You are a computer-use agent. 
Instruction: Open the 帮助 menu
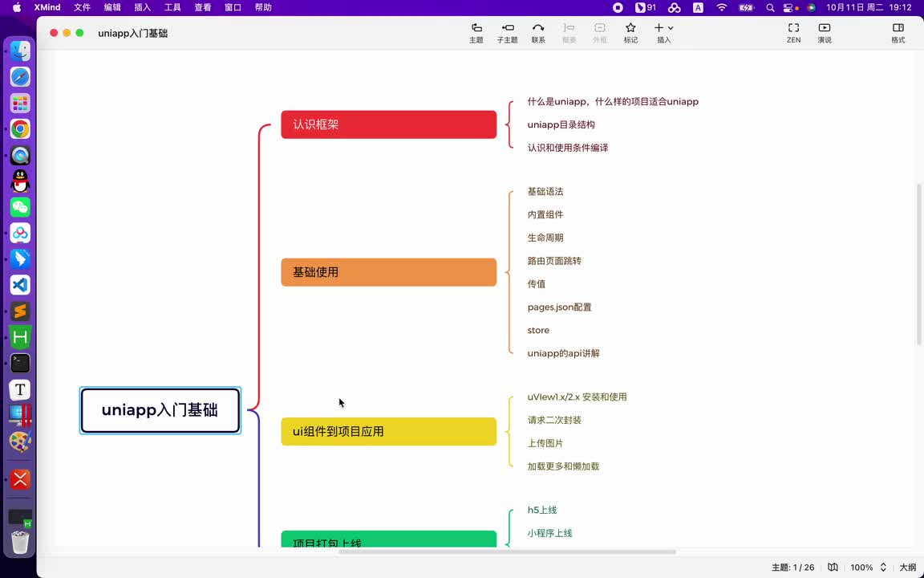263,8
